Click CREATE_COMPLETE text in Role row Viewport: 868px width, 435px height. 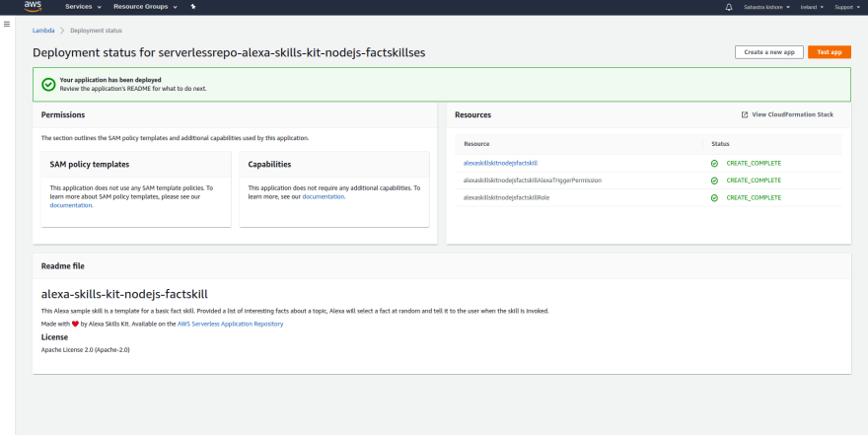click(x=754, y=197)
